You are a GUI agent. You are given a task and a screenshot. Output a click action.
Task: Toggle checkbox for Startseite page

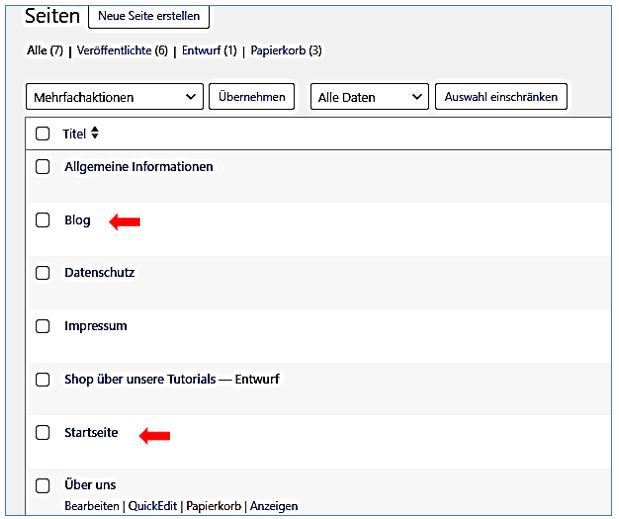click(42, 432)
